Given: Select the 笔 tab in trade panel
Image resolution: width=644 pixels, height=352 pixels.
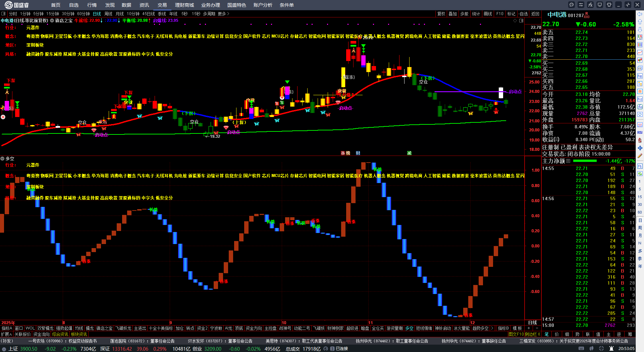Looking at the screenshot, I should [547, 334].
